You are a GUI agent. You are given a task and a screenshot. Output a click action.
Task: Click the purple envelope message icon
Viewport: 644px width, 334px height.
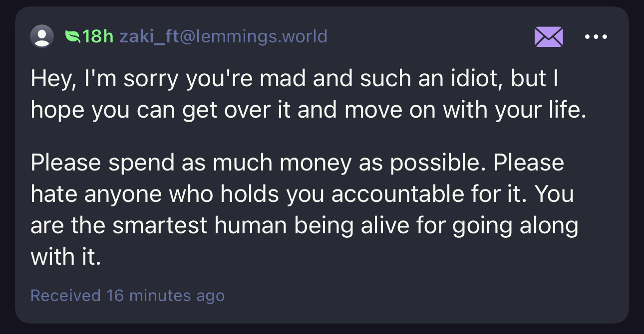pyautogui.click(x=549, y=37)
